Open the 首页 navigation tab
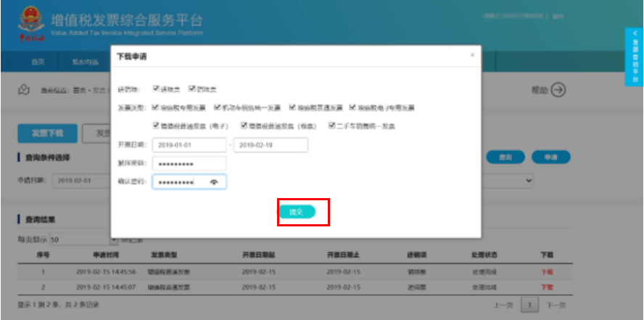 pos(38,62)
